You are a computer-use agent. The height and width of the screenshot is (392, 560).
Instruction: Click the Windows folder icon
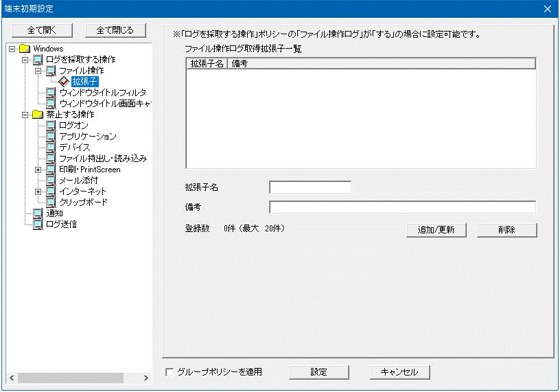coord(25,49)
